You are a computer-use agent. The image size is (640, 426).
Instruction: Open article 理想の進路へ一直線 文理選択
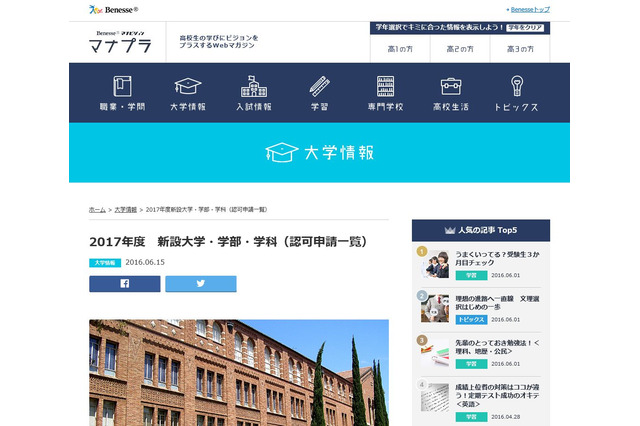coord(497,303)
